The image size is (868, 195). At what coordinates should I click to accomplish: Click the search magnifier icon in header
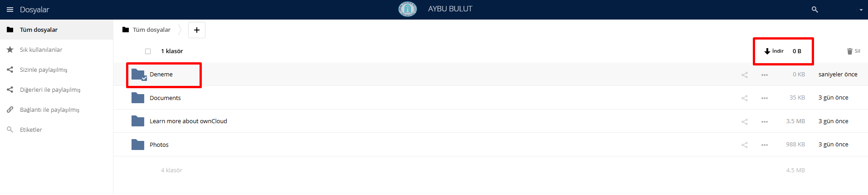point(814,10)
